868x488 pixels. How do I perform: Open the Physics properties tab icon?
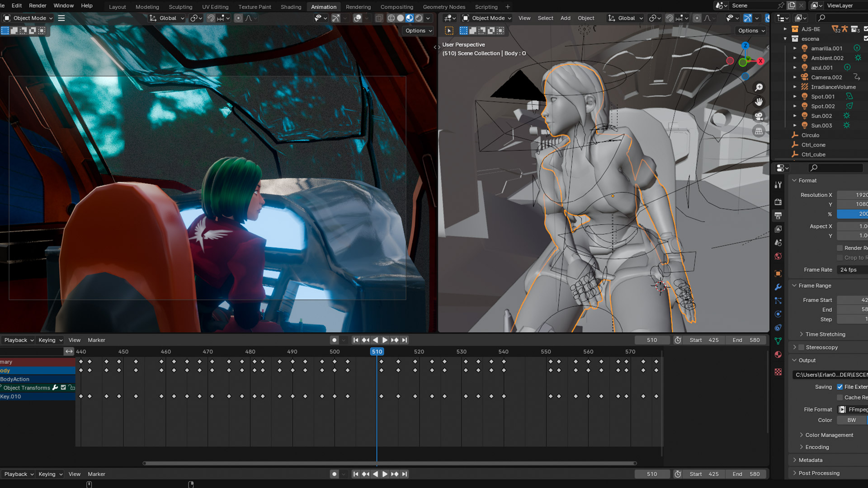point(778,314)
